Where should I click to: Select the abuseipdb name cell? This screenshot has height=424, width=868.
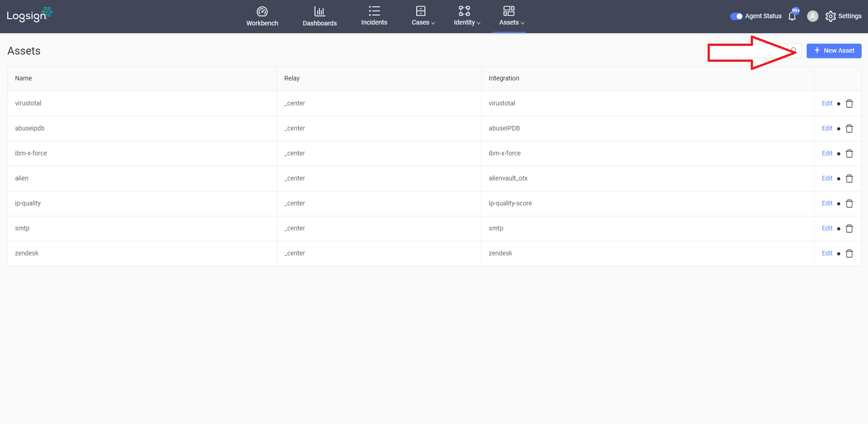[142, 129]
